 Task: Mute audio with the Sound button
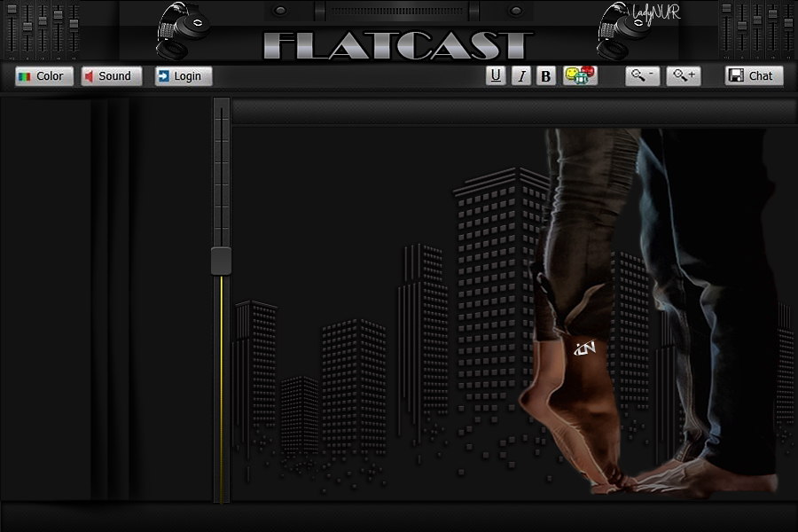point(112,76)
